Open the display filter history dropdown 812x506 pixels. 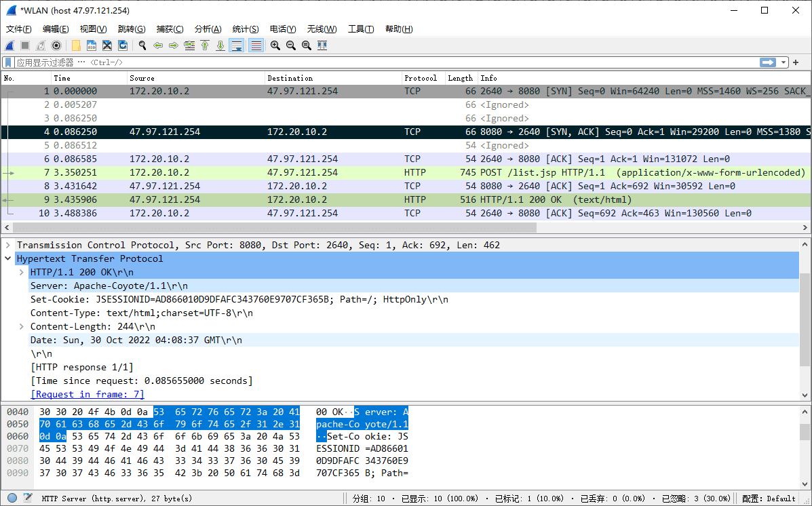784,62
